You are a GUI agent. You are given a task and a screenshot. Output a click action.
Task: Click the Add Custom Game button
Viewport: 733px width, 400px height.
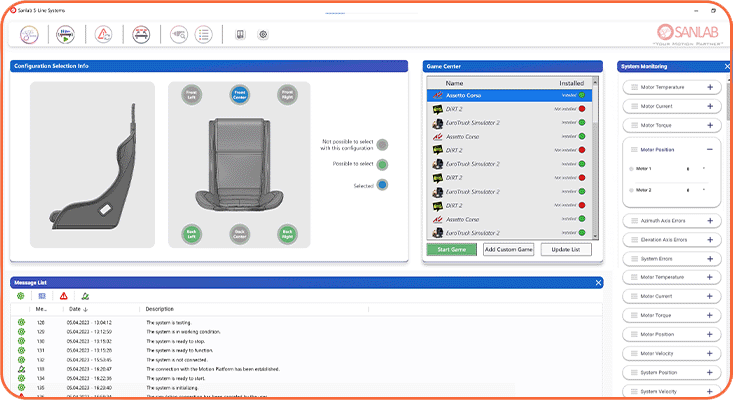(x=508, y=249)
